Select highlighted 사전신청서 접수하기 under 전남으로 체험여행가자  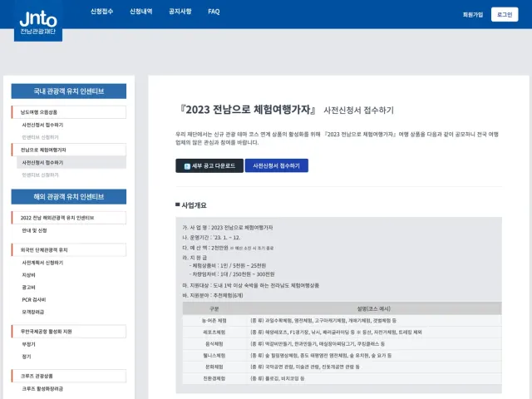coord(71,163)
